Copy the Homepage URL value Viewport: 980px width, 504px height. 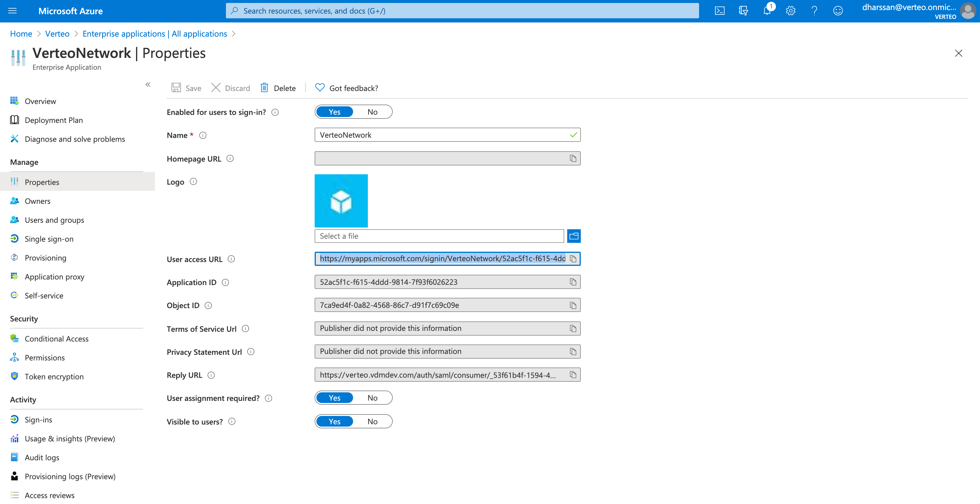(573, 159)
